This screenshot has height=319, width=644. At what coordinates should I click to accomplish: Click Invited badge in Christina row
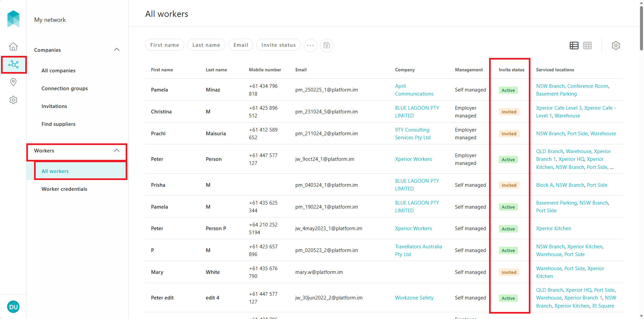[509, 112]
